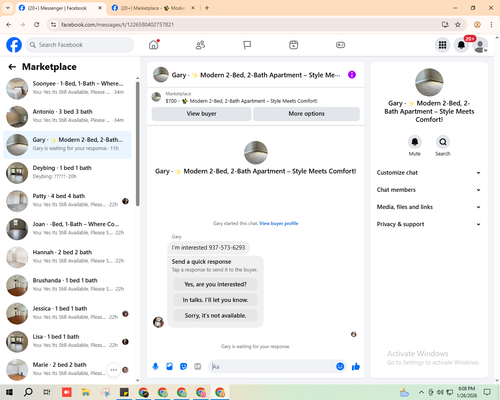Open the tab search dropdown arrow

pyautogui.click(x=8, y=8)
